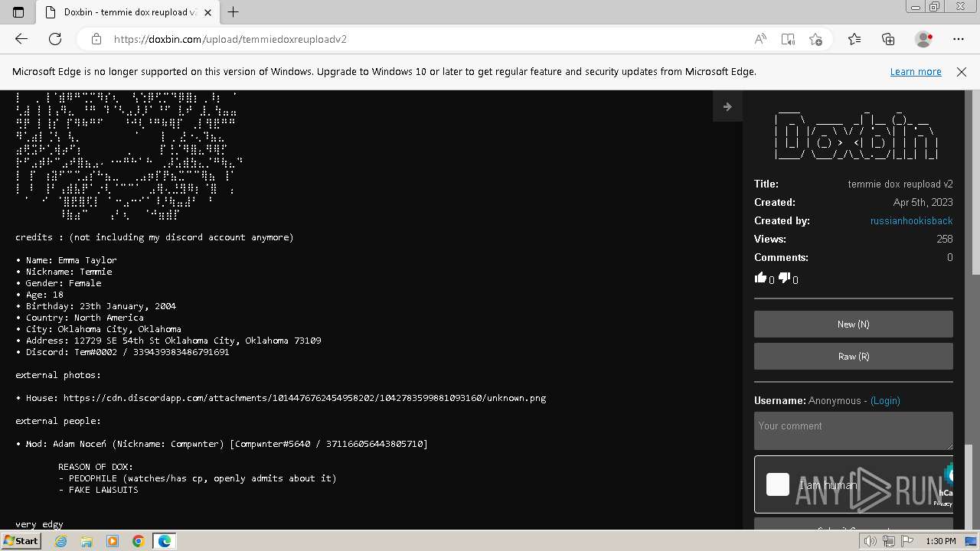Image resolution: width=980 pixels, height=551 pixels.
Task: Open Windows Media Player from taskbar
Action: [113, 541]
